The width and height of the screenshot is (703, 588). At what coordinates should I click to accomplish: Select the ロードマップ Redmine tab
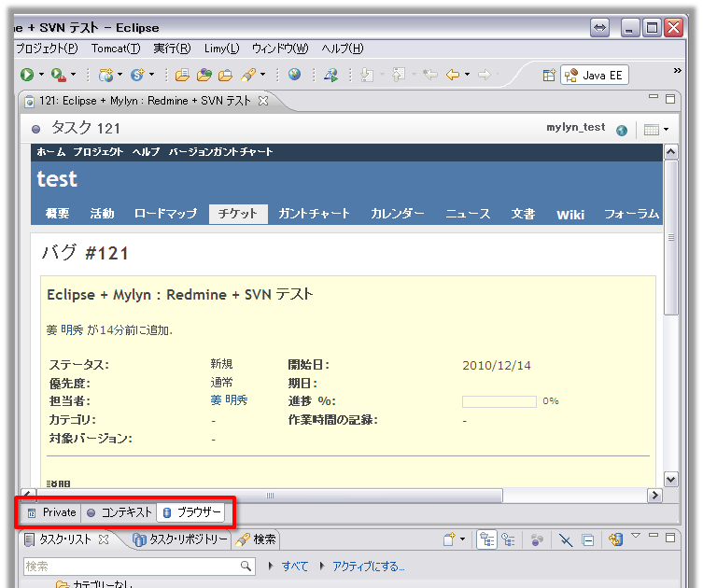[x=165, y=214]
